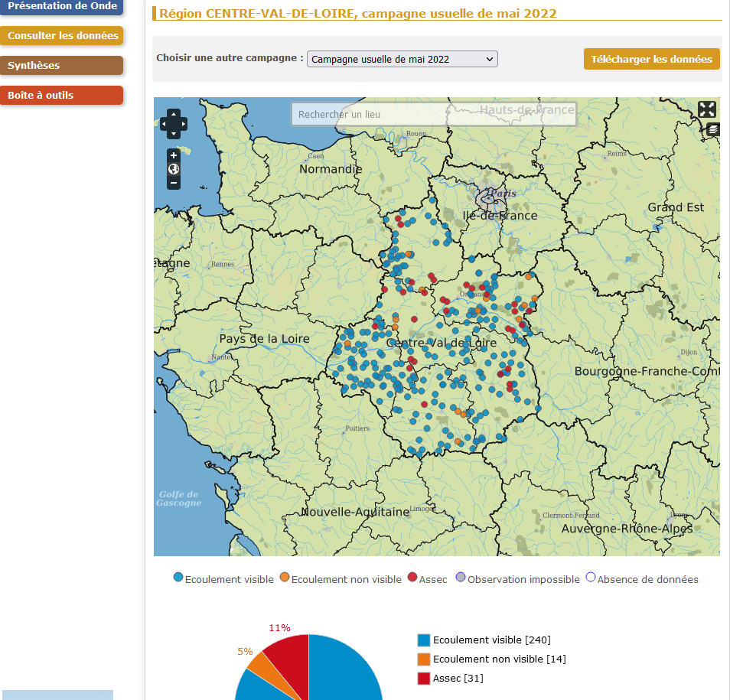Go to Consulter les données

[x=61, y=35]
